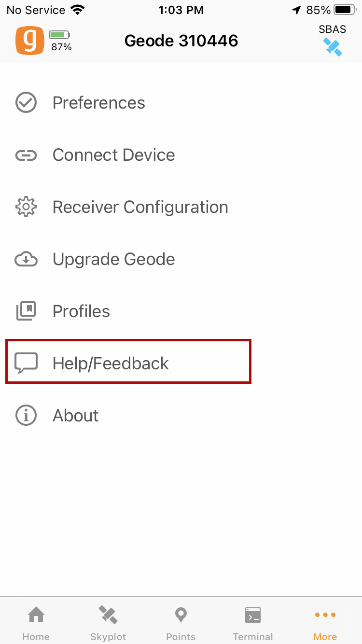Tap the Preferences checkmark circle icon
The height and width of the screenshot is (644, 362).
click(26, 103)
